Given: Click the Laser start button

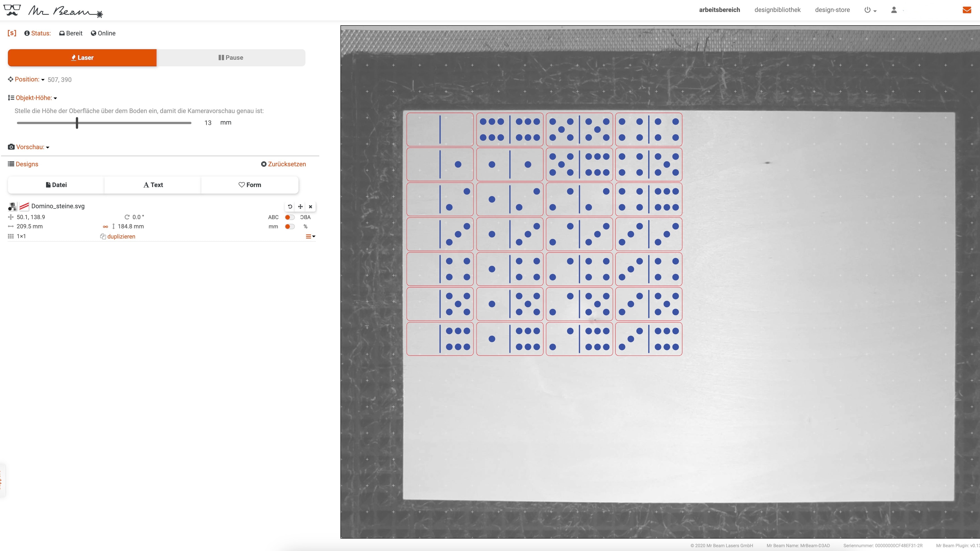Looking at the screenshot, I should click(82, 57).
